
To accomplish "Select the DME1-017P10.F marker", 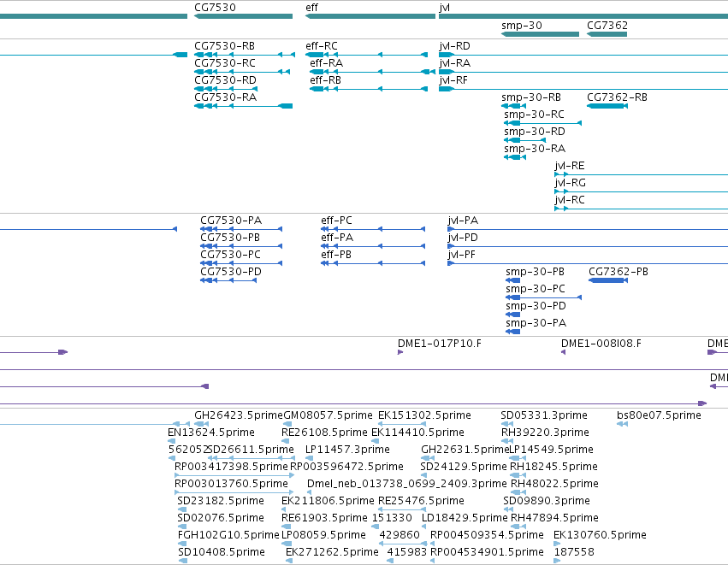I will [400, 352].
